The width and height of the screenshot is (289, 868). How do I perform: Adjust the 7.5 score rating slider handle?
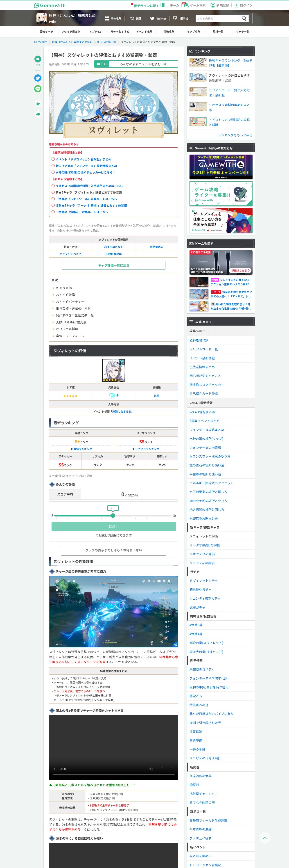coord(113,516)
